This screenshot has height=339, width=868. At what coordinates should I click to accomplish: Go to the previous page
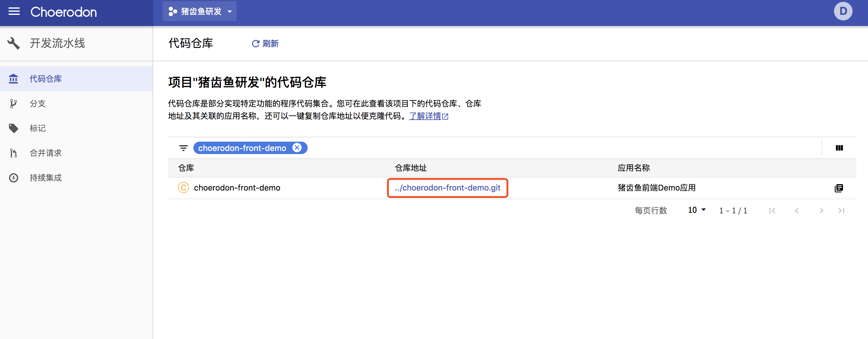click(x=797, y=211)
